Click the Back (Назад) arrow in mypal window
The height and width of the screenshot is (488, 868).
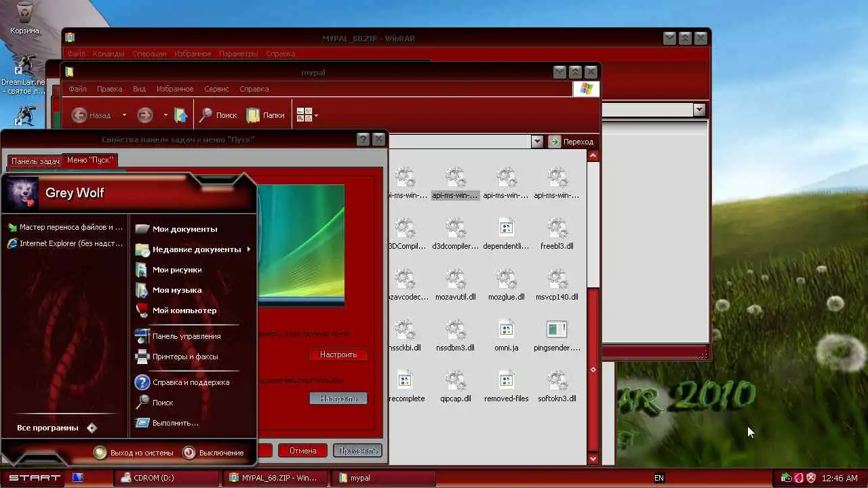(92, 115)
